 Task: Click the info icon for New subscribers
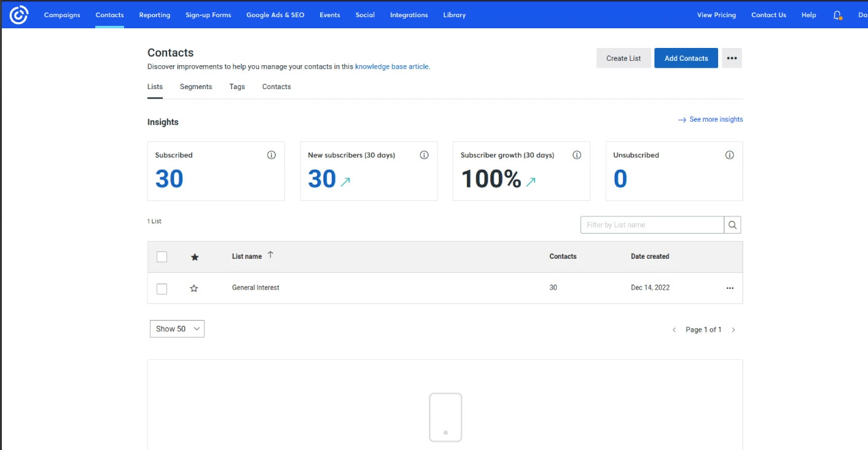[x=424, y=155]
